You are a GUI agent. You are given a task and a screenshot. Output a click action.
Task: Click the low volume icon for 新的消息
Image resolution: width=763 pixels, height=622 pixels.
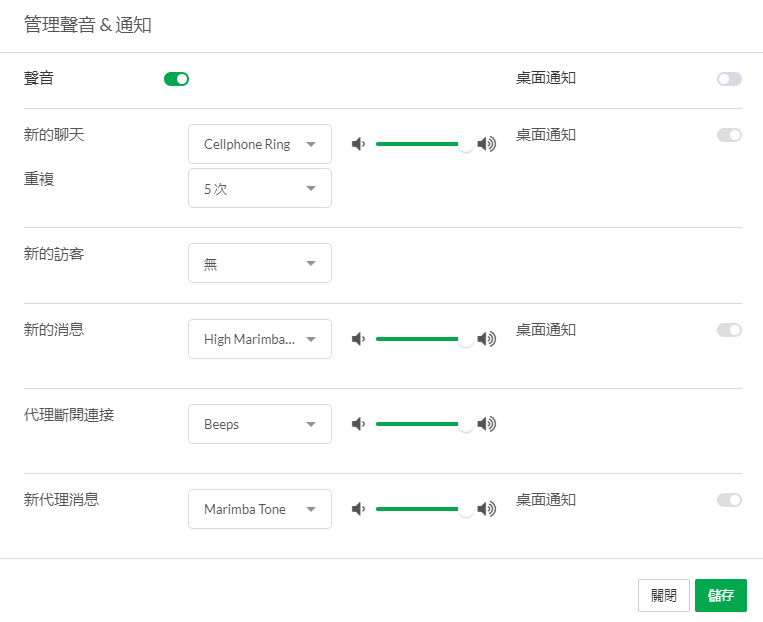359,339
